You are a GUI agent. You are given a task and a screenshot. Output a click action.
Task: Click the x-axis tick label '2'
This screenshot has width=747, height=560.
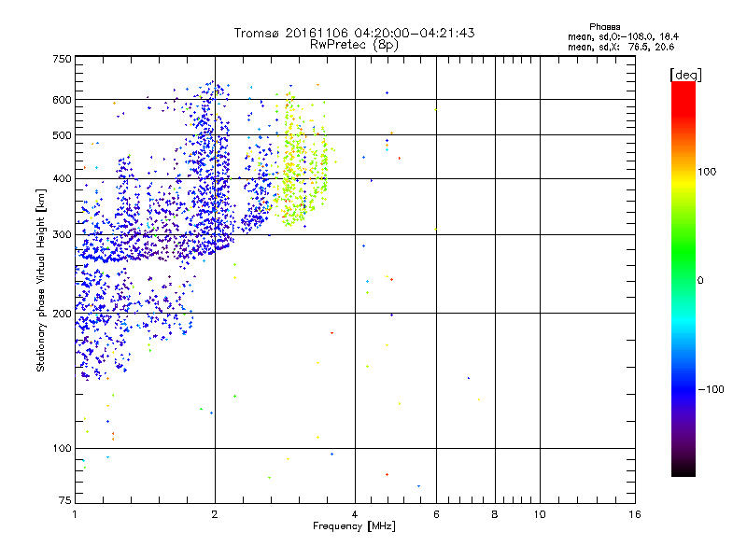pyautogui.click(x=215, y=514)
